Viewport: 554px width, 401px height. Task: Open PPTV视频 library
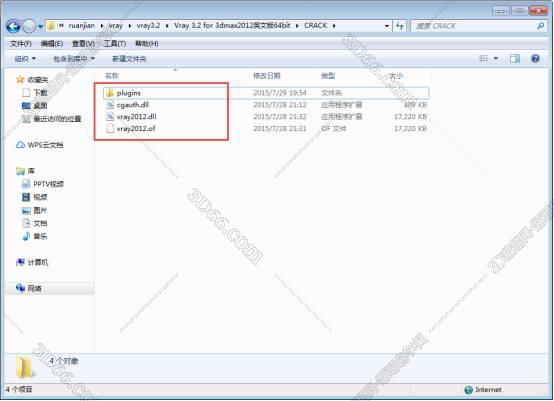point(48,184)
